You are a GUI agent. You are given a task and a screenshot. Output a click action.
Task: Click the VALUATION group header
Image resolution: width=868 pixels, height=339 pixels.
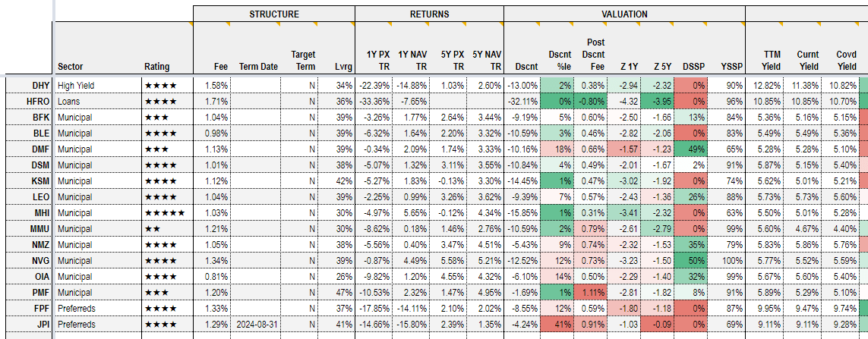624,14
